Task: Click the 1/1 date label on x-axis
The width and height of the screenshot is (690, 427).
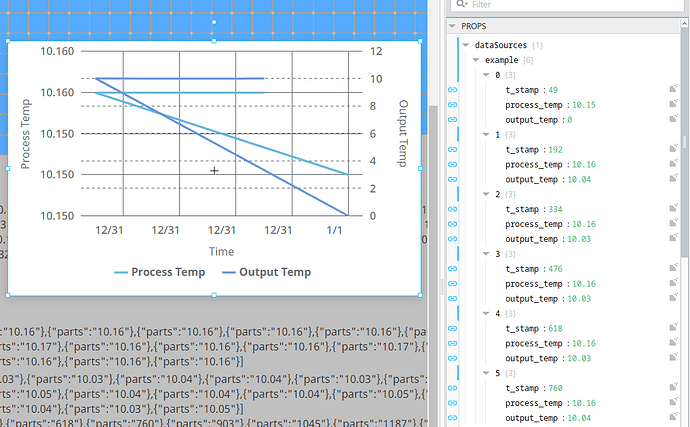Action: click(334, 230)
